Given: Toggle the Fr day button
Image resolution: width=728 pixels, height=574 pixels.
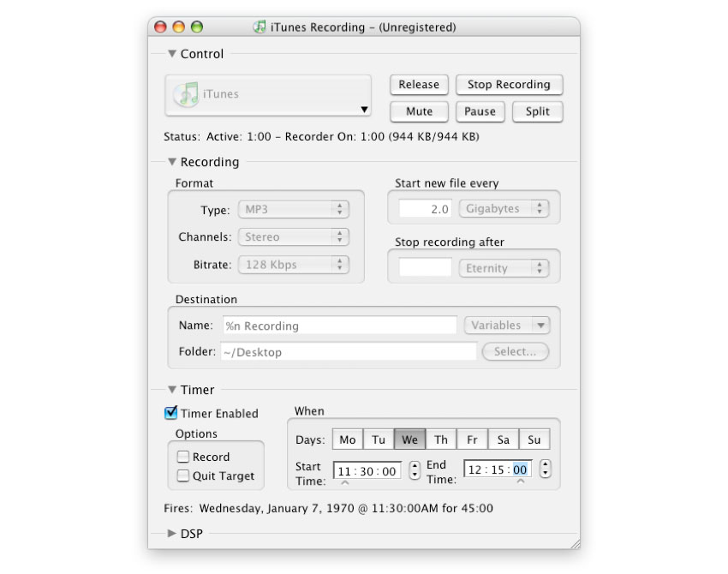Looking at the screenshot, I should point(472,439).
